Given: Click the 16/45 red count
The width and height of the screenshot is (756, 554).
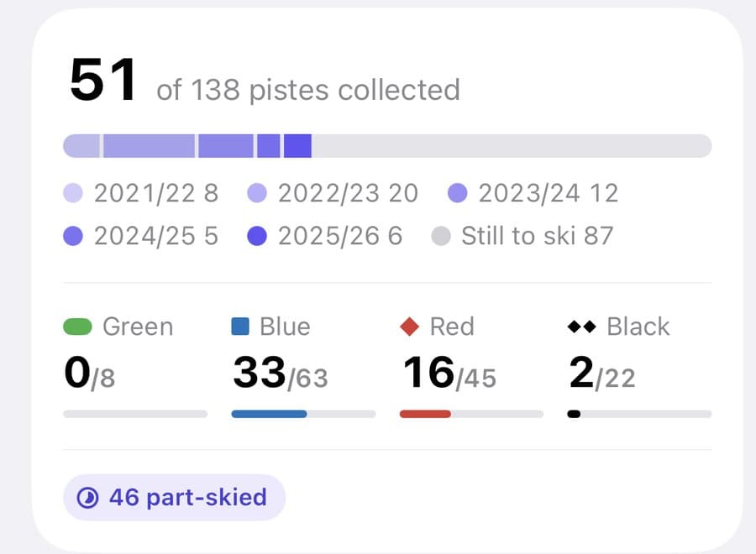Looking at the screenshot, I should click(x=449, y=373).
